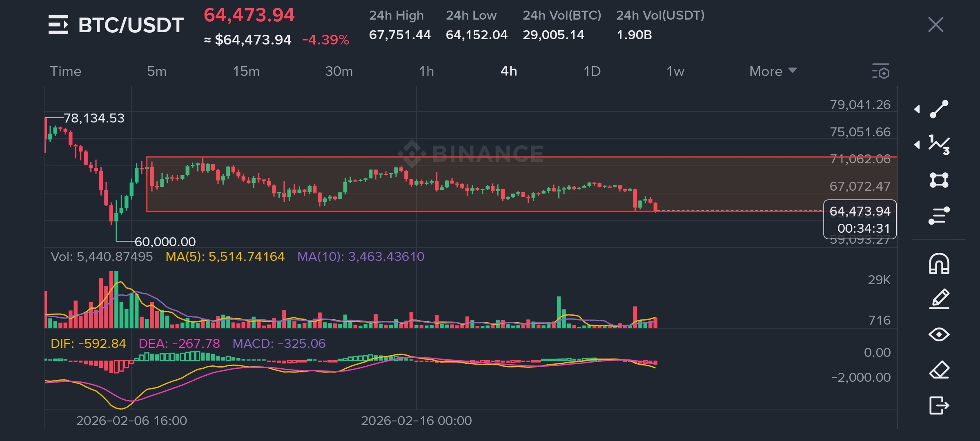
Task: Click the current price label 64,473.94
Action: coord(860,211)
